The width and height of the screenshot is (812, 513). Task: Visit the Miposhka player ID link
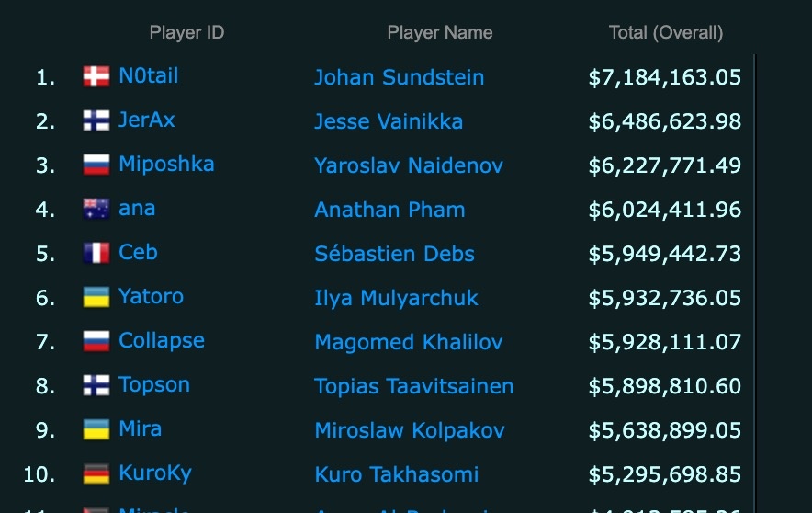point(166,165)
